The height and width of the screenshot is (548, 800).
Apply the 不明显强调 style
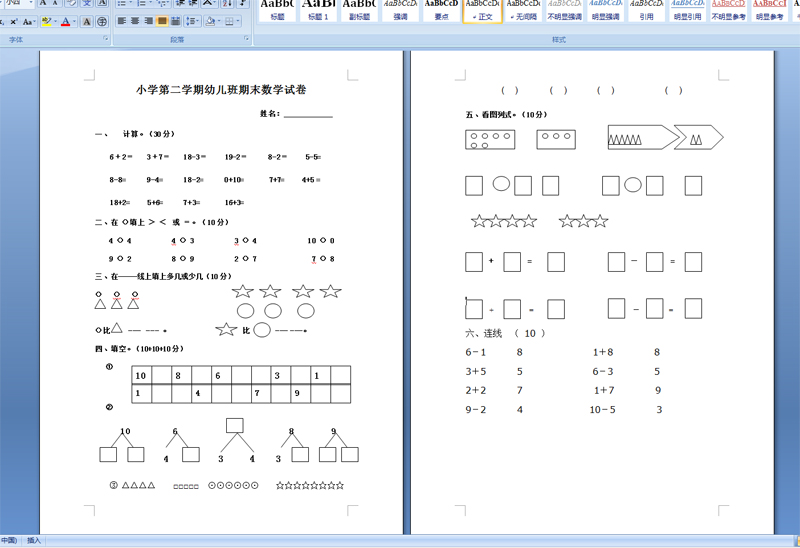tap(564, 10)
